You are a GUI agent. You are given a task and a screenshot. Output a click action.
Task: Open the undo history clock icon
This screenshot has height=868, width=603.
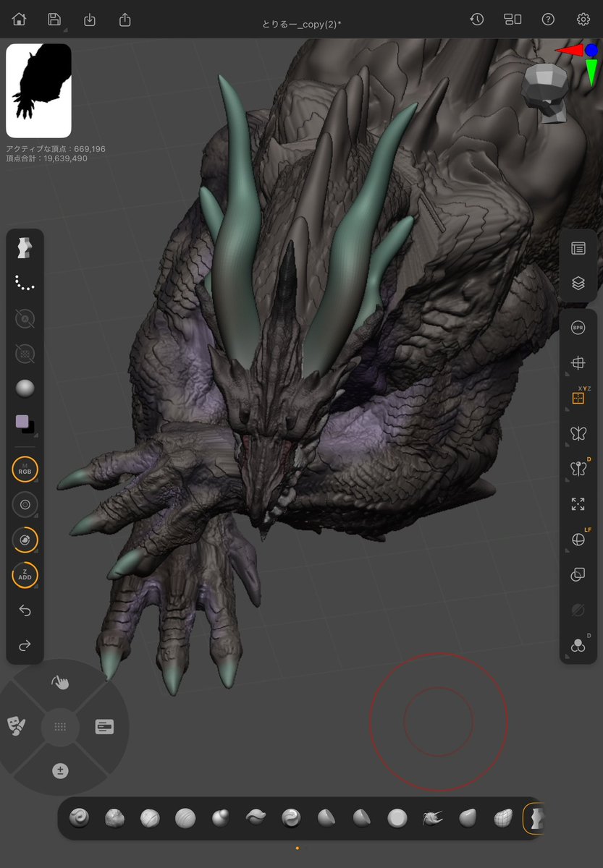476,20
